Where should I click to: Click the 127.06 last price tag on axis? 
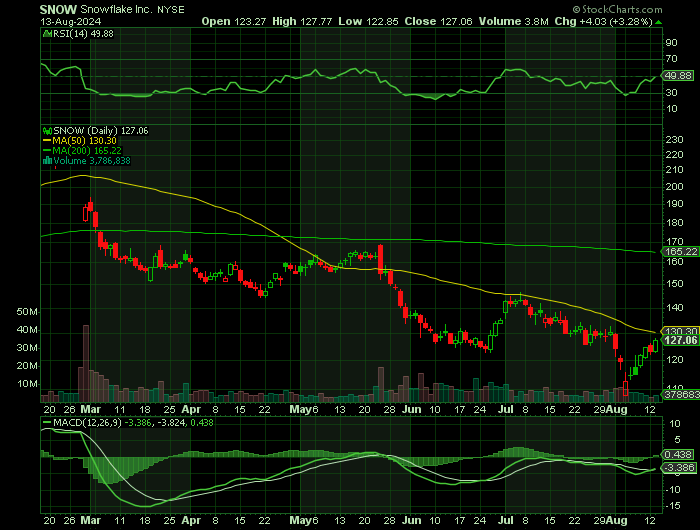[680, 341]
